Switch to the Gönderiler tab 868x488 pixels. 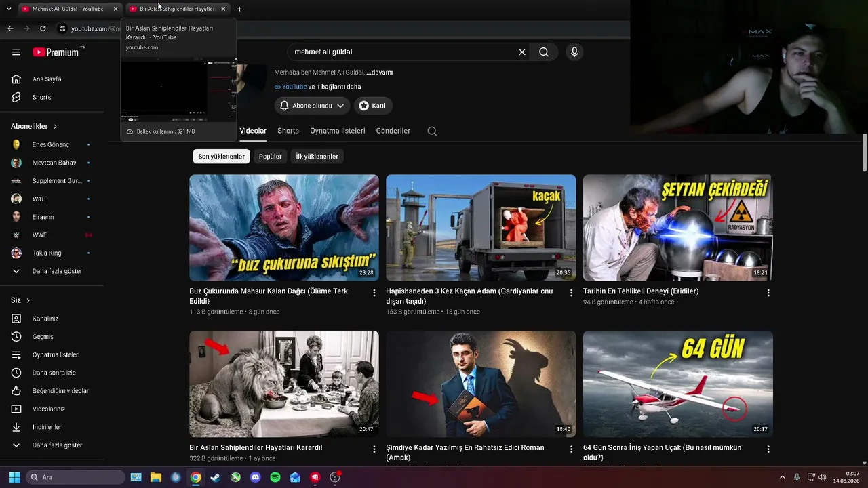point(393,131)
